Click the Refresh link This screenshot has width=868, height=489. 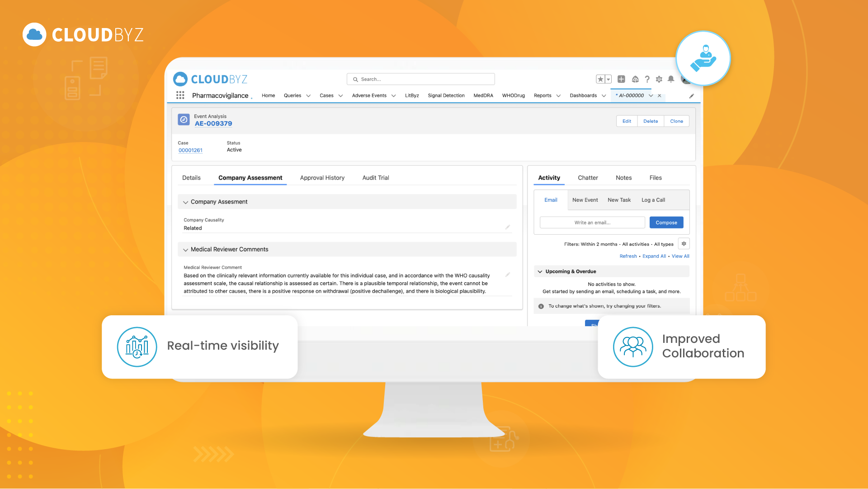coord(628,256)
